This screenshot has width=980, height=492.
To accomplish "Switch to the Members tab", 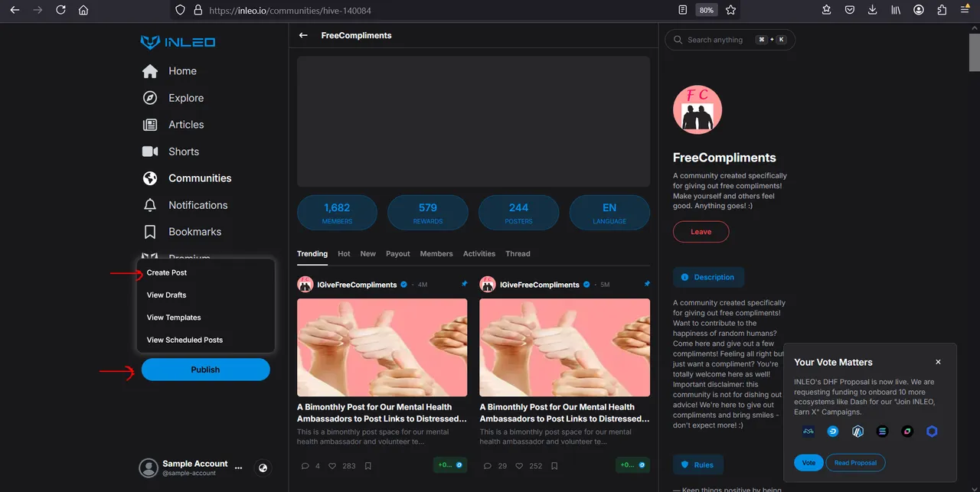I will pos(436,253).
